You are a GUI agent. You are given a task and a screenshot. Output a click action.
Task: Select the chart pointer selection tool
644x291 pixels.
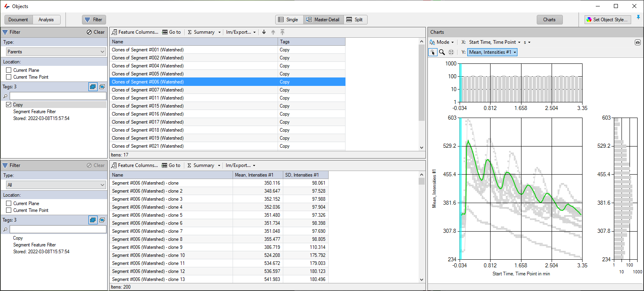click(433, 52)
